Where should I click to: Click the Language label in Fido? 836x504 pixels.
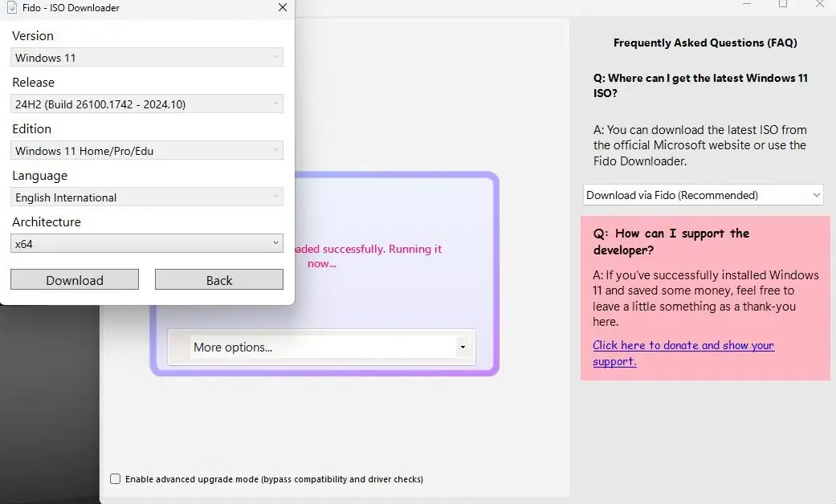[39, 175]
